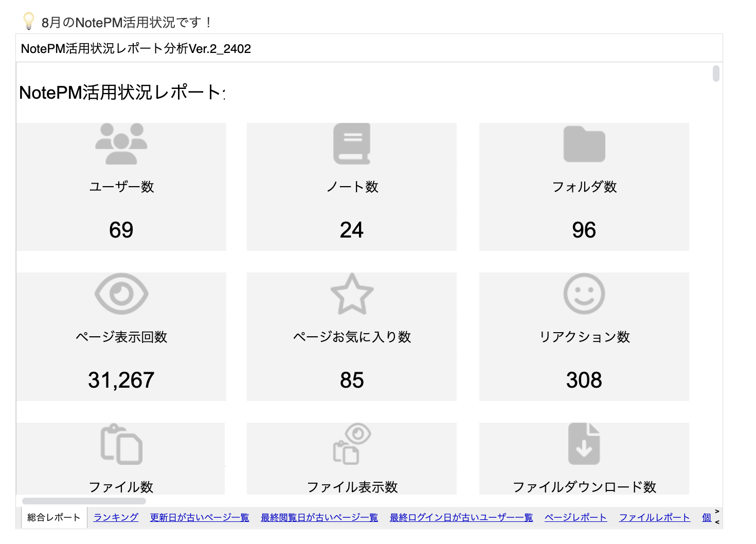The image size is (756, 544).
Task: Click the smiley icon above リアクション数
Action: [x=584, y=294]
